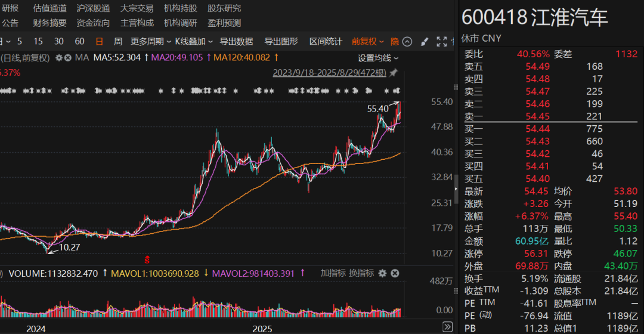Viewport: 644px width, 334px height.
Task: Click 加指标 to add indicator
Action: pyautogui.click(x=333, y=273)
